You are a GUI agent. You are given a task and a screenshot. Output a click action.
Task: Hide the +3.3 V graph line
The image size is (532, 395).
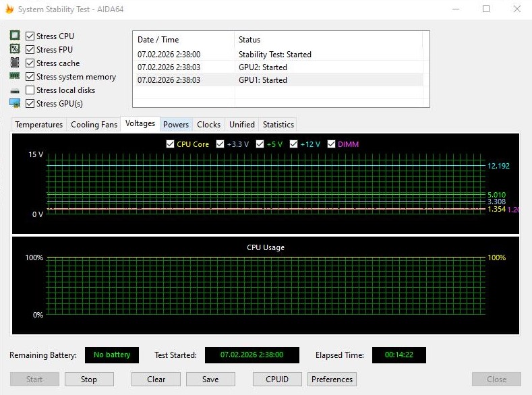point(220,144)
